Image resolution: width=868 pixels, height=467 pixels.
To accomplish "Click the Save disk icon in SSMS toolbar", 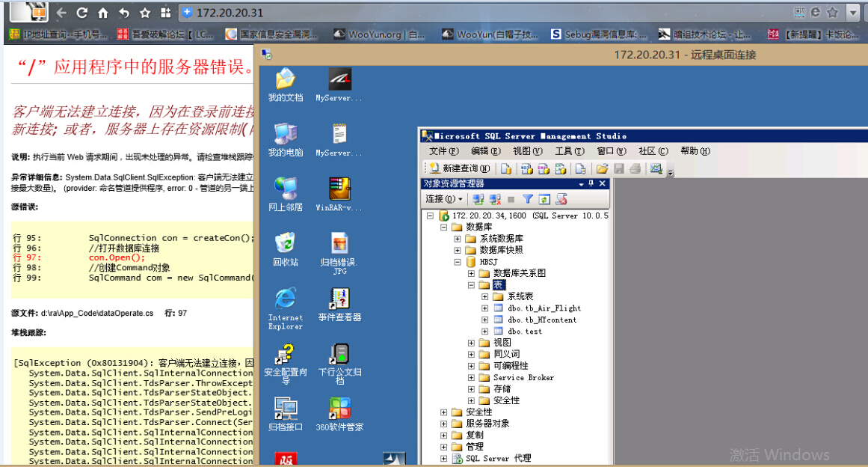I will [619, 168].
